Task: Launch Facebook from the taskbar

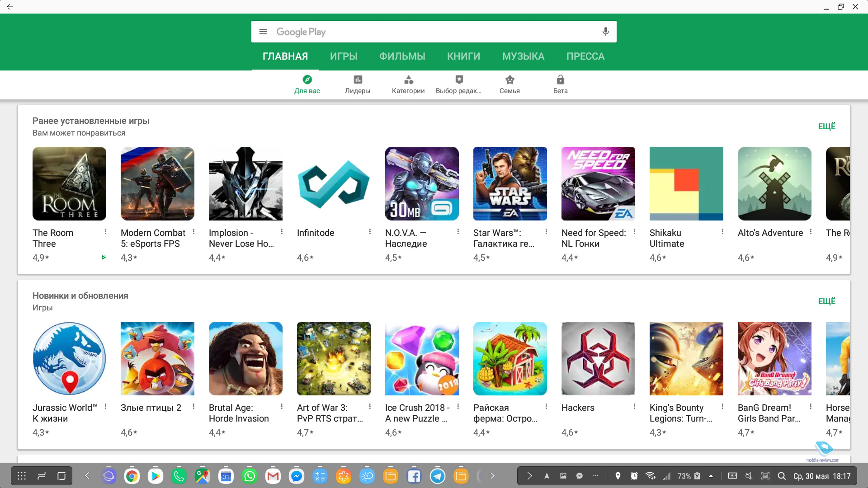Action: click(x=414, y=476)
